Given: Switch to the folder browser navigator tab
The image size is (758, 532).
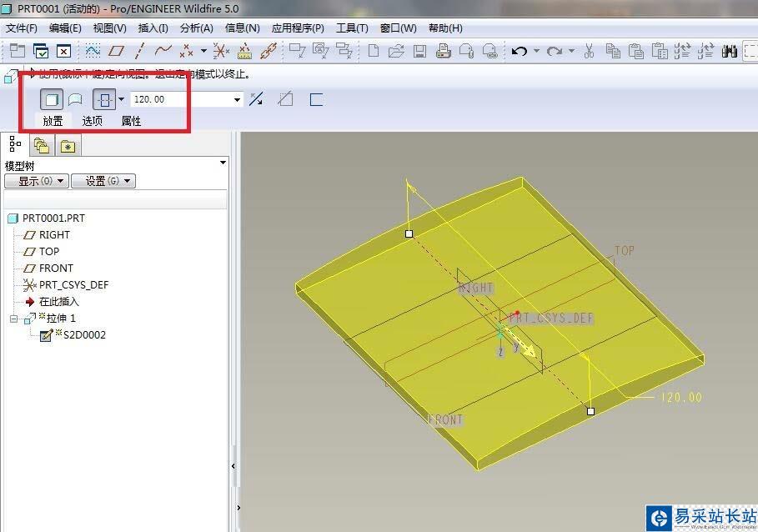Looking at the screenshot, I should pyautogui.click(x=42, y=146).
